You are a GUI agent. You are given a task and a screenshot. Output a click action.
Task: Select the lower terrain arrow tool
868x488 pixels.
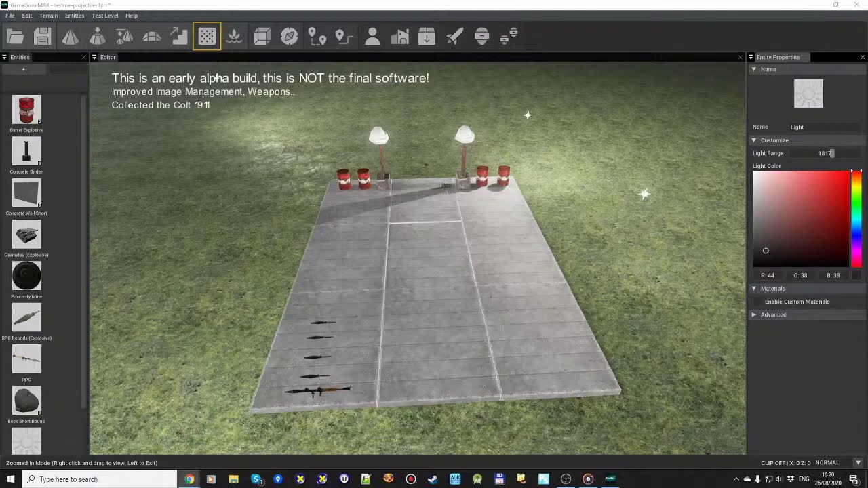(x=98, y=36)
